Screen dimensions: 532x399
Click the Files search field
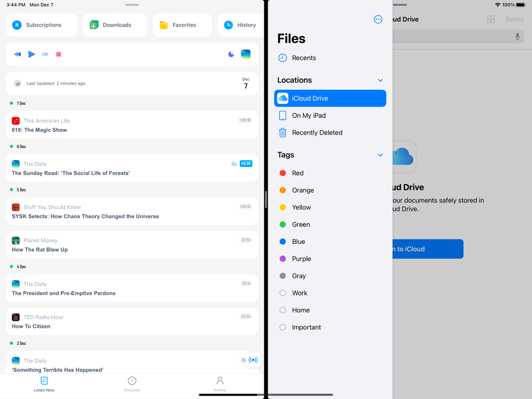click(458, 36)
